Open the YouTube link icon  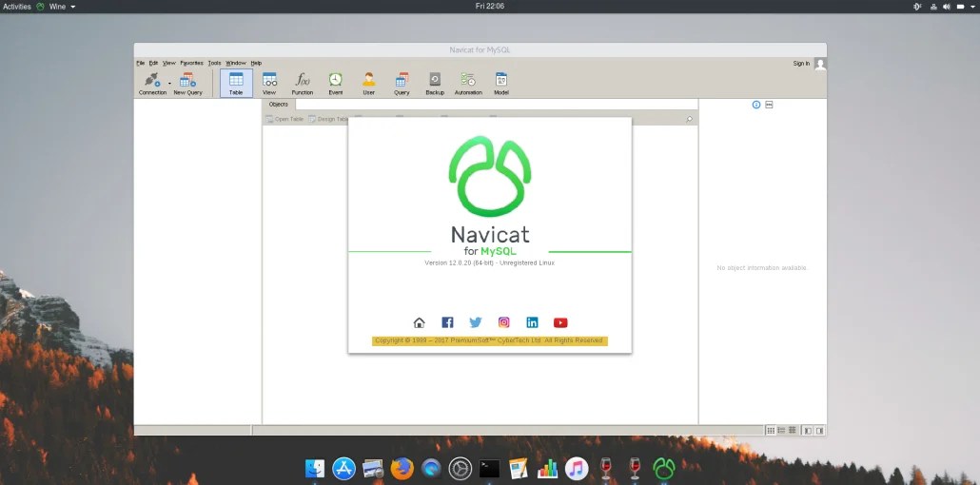click(x=560, y=322)
